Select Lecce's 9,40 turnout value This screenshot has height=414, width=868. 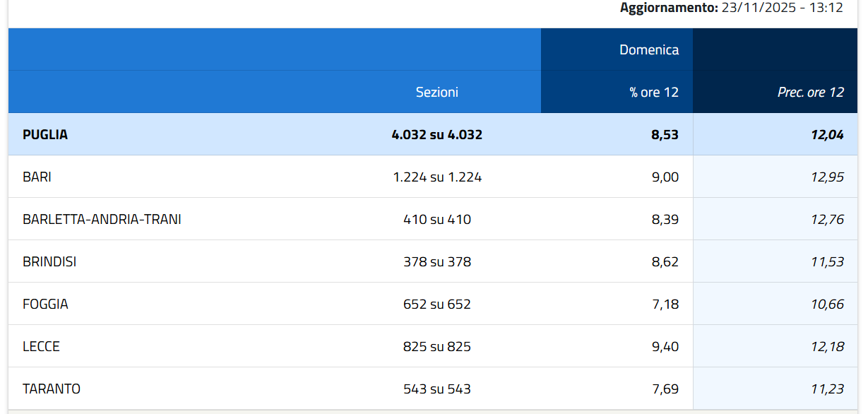pyautogui.click(x=665, y=346)
